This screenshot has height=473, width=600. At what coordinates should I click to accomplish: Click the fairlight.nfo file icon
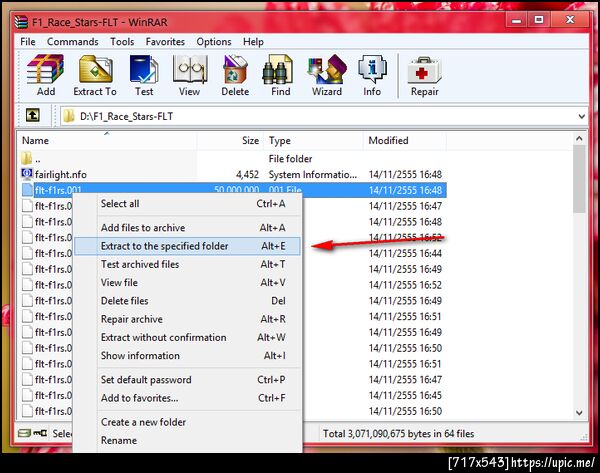(27, 174)
